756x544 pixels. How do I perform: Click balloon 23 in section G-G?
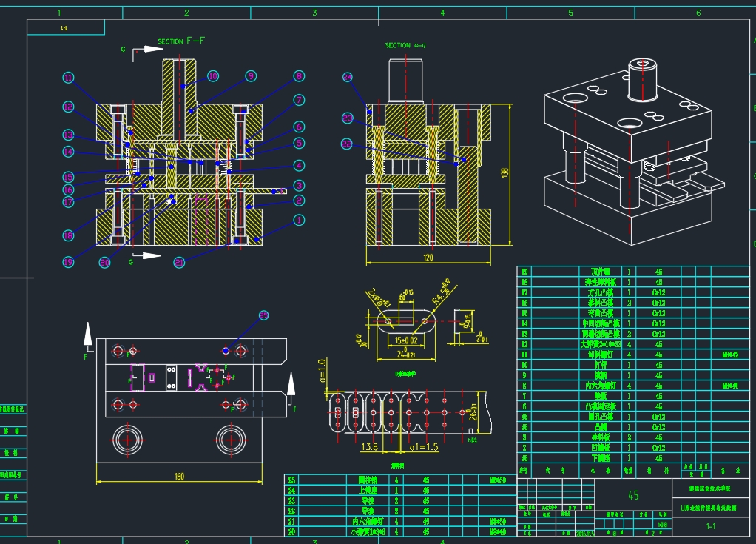click(x=348, y=118)
